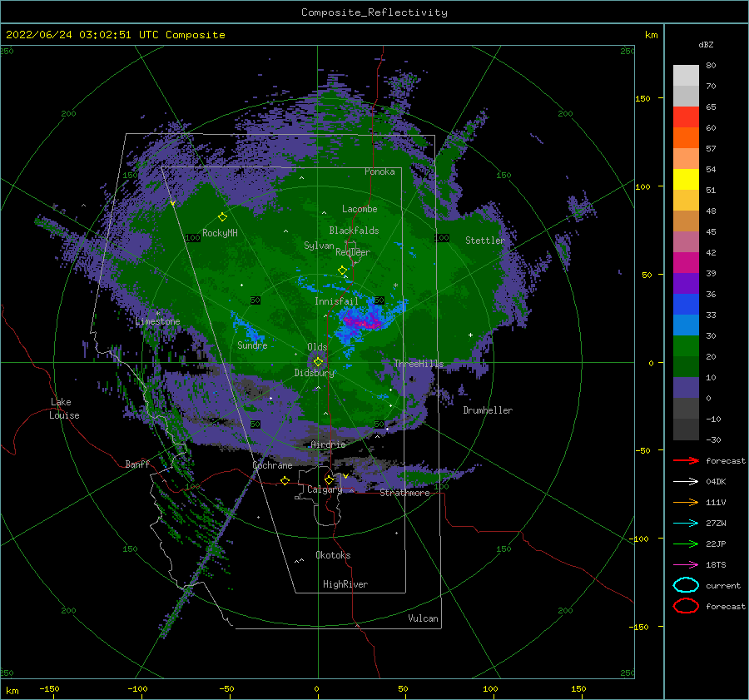Click the Drumheller city label

point(488,410)
